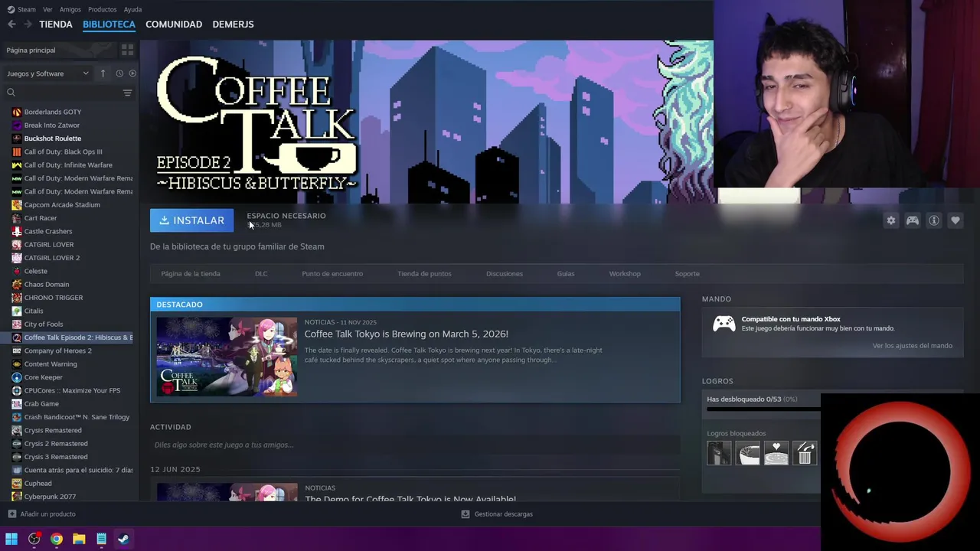Select Buckshot Roulette in library list
This screenshot has height=551, width=980.
[52, 139]
